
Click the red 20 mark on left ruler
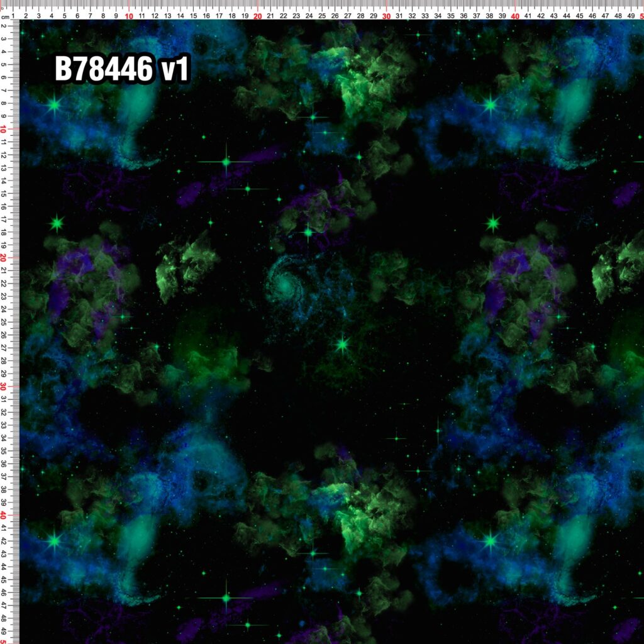click(3, 258)
